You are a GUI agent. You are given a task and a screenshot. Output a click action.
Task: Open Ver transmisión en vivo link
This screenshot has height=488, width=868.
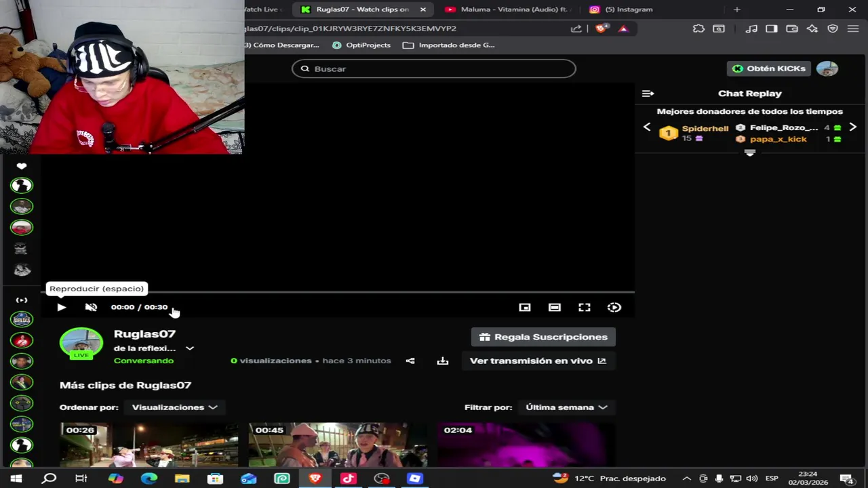click(538, 361)
